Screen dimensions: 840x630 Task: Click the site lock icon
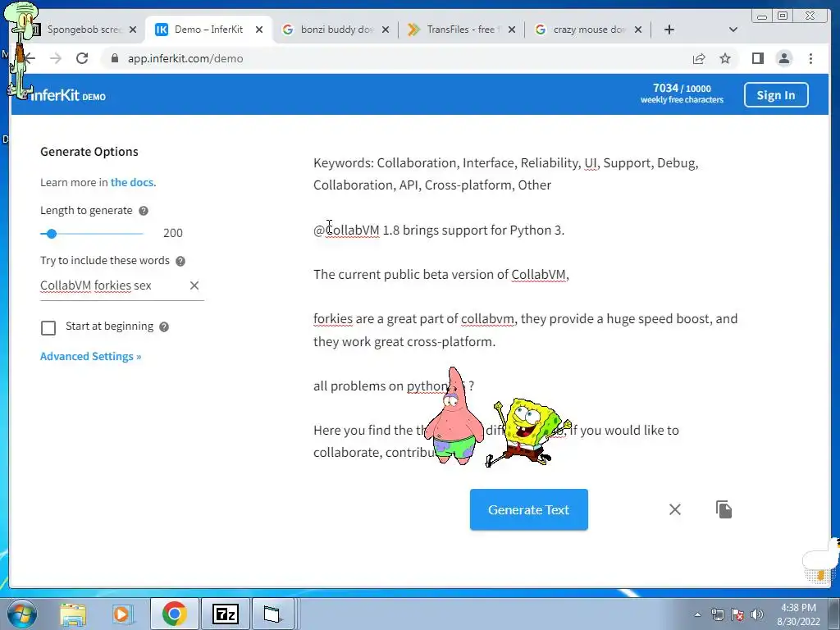pos(114,58)
